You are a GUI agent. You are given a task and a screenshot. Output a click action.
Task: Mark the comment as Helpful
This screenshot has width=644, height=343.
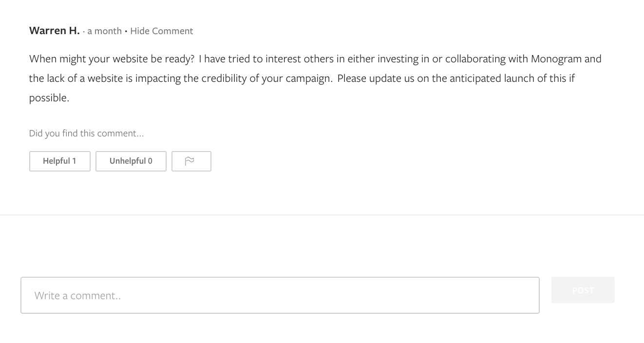point(59,161)
